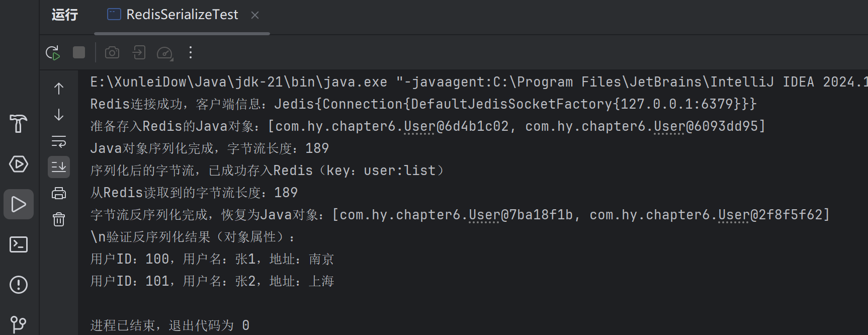This screenshot has width=868, height=335.
Task: Clear the console with the trash icon
Action: pos(59,219)
